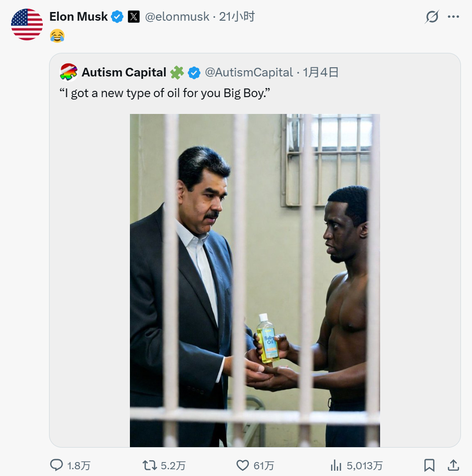Click the blue verified badge next to Elon Musk
This screenshot has width=472, height=476.
point(117,17)
